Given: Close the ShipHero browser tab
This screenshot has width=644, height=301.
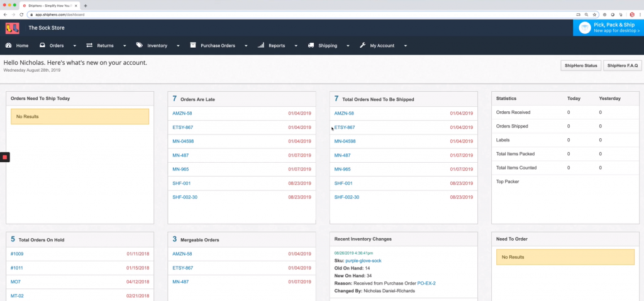Looking at the screenshot, I should click(75, 6).
